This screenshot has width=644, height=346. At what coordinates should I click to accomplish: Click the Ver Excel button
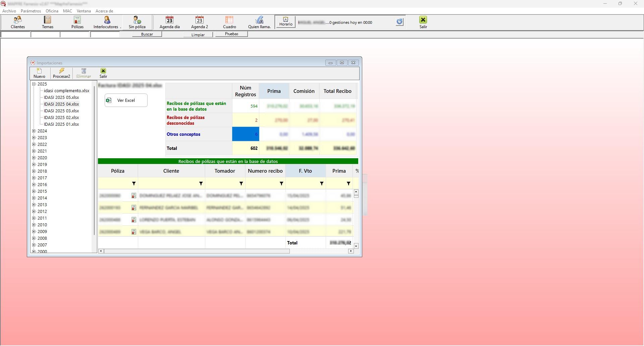pos(126,100)
